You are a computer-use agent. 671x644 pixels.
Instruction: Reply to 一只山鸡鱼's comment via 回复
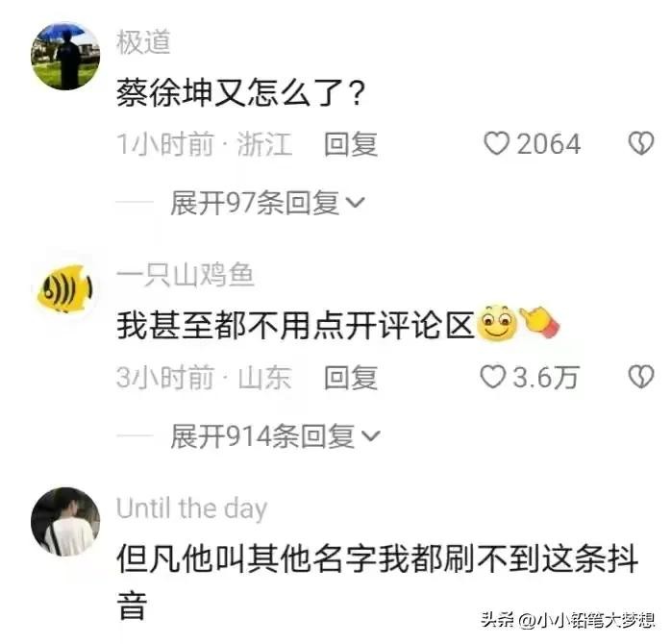pos(351,378)
